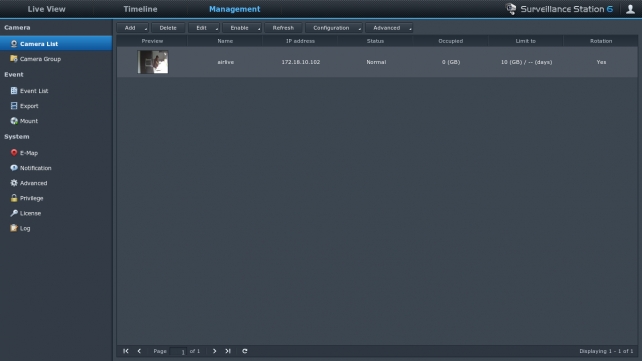
Task: Sort by the Limit to column header
Action: pyautogui.click(x=526, y=41)
